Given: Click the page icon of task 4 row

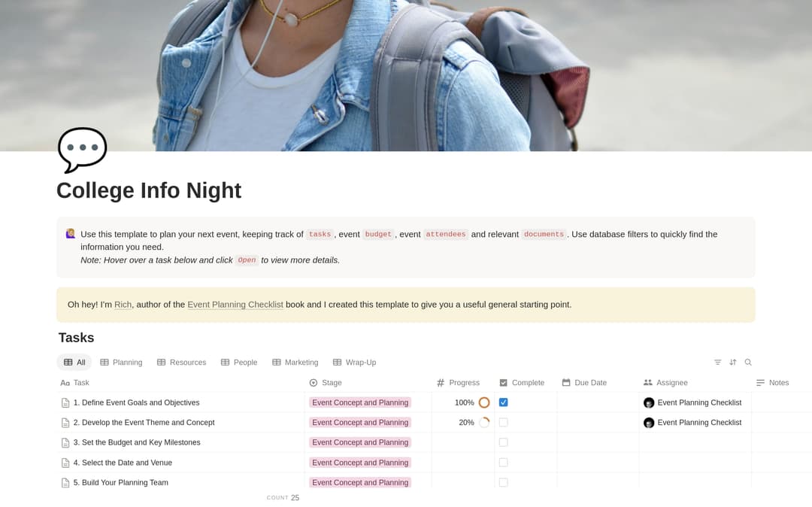Looking at the screenshot, I should point(65,463).
